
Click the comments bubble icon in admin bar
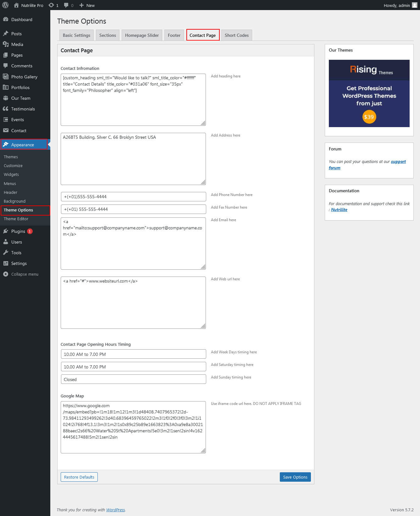66,5
